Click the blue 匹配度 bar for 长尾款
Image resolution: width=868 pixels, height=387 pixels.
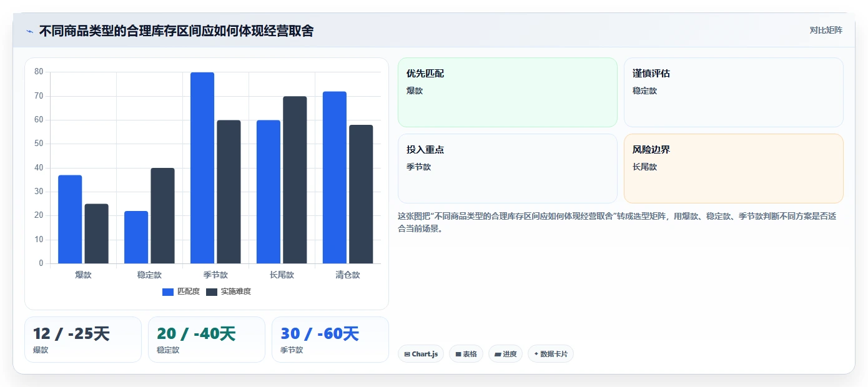coord(269,192)
